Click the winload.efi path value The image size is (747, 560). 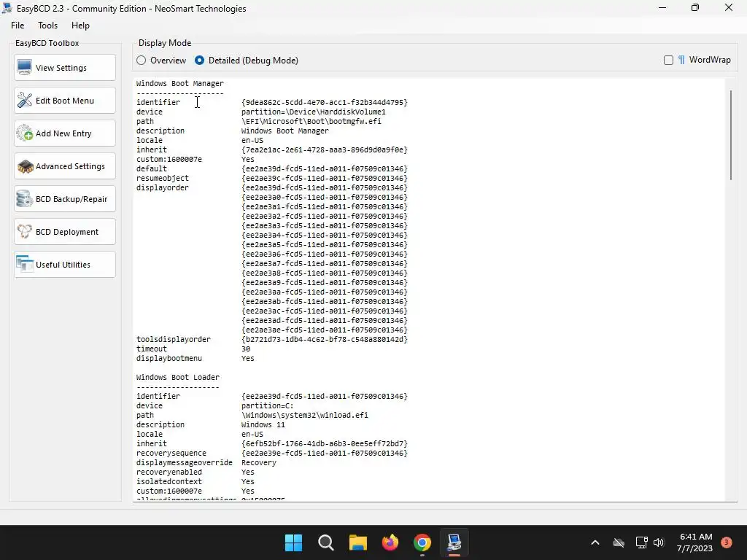click(304, 415)
